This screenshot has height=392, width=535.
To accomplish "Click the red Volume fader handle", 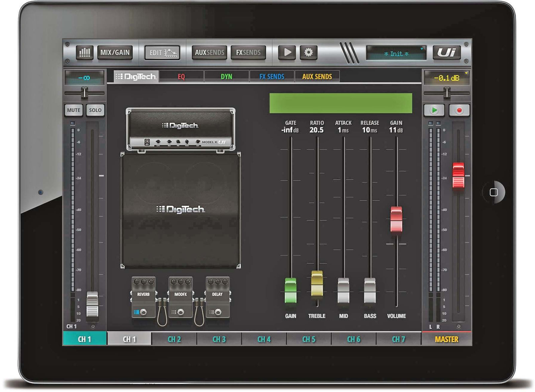I will 396,219.
